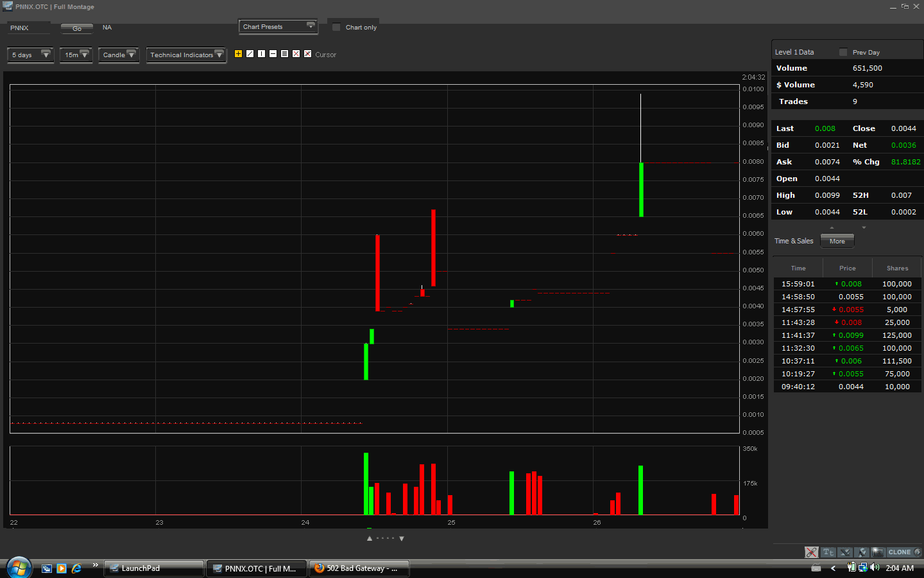924x578 pixels.
Task: Click the small up arrow above Time & Sales
Action: [832, 228]
